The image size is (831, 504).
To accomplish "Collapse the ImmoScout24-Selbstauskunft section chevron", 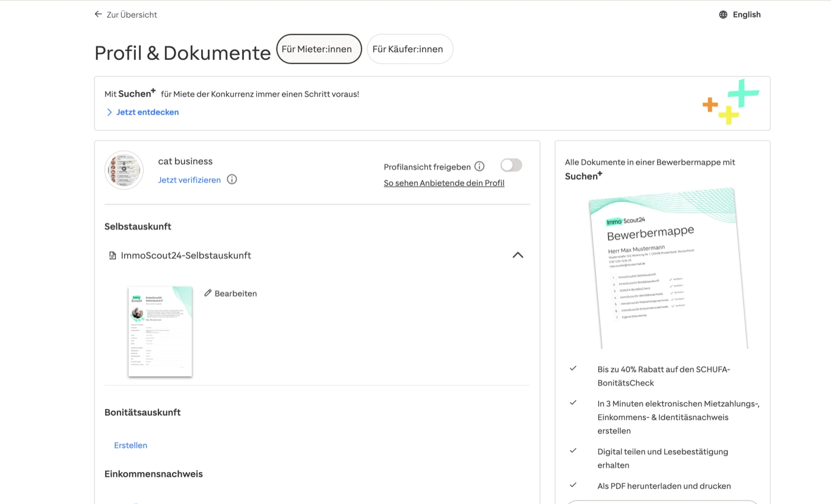I will click(518, 255).
